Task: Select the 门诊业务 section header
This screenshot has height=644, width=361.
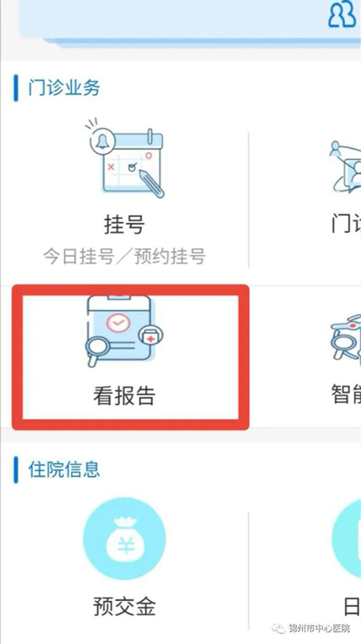Action: coord(64,87)
